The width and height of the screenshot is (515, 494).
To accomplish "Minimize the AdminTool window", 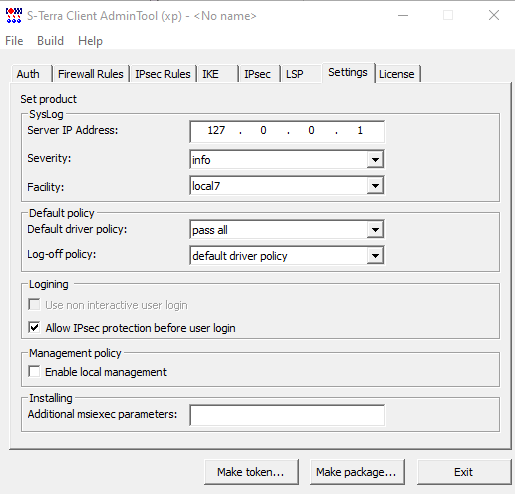I will coord(403,15).
